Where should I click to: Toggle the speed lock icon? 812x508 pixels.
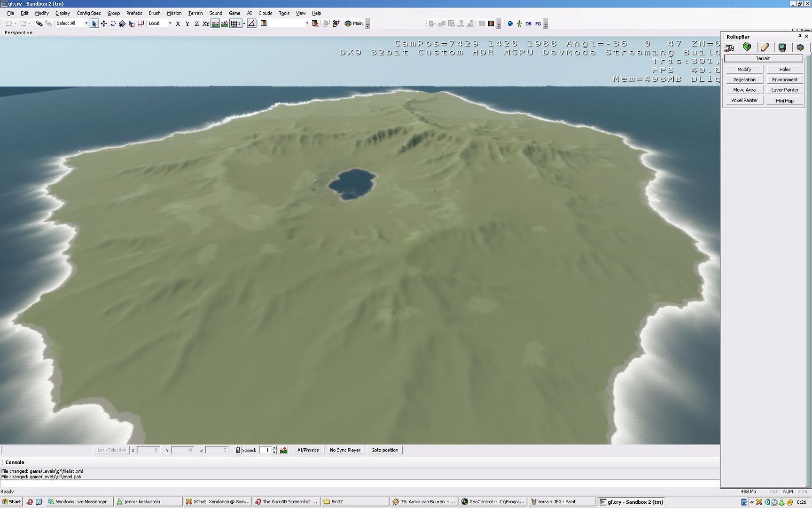(238, 450)
